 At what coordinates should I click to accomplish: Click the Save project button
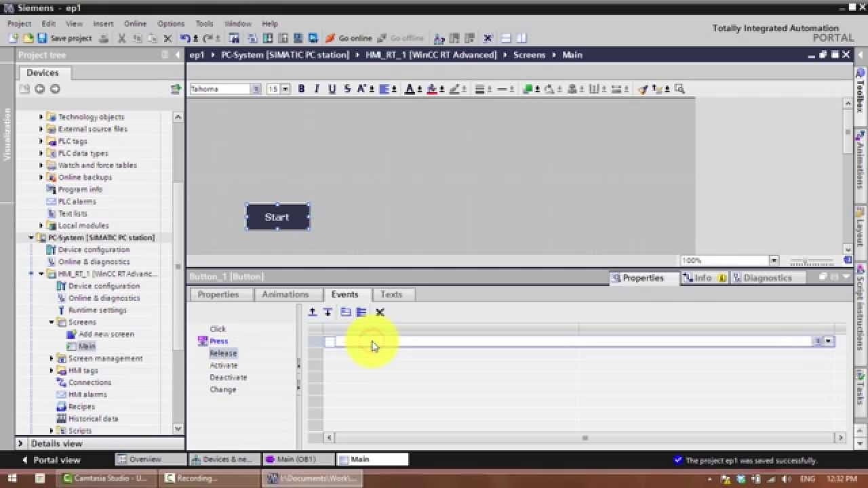click(x=64, y=39)
